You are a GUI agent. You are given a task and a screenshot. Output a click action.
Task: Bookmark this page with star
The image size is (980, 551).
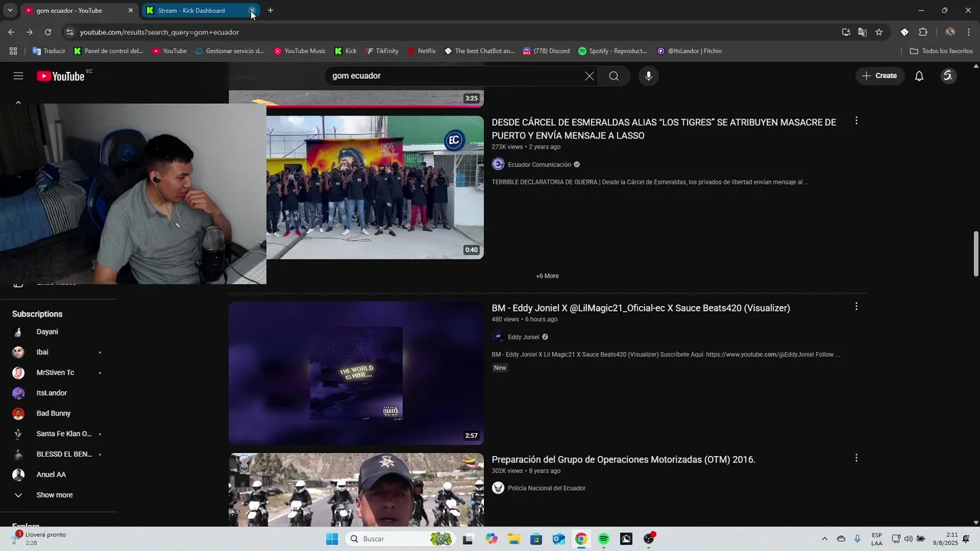(x=879, y=32)
